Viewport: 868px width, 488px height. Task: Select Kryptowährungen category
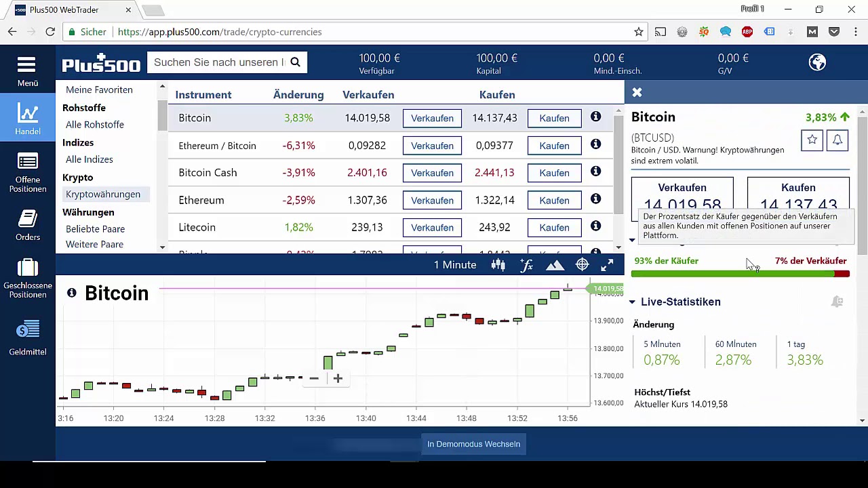coord(103,195)
